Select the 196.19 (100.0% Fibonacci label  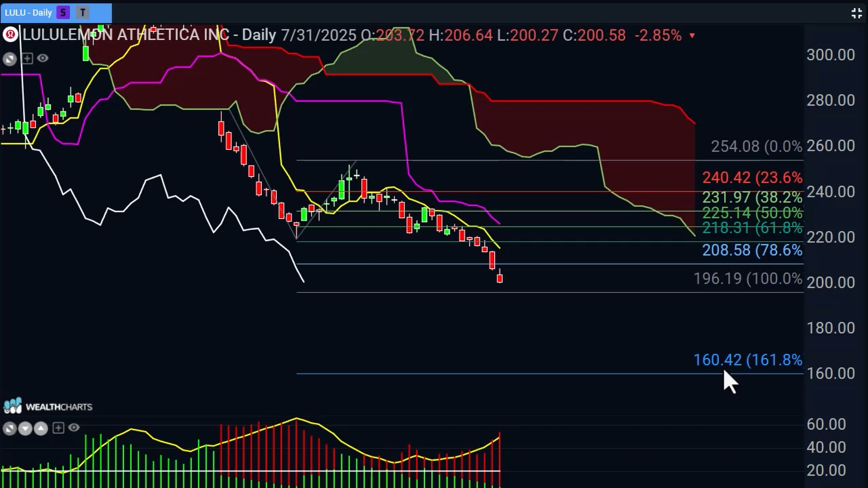point(748,278)
